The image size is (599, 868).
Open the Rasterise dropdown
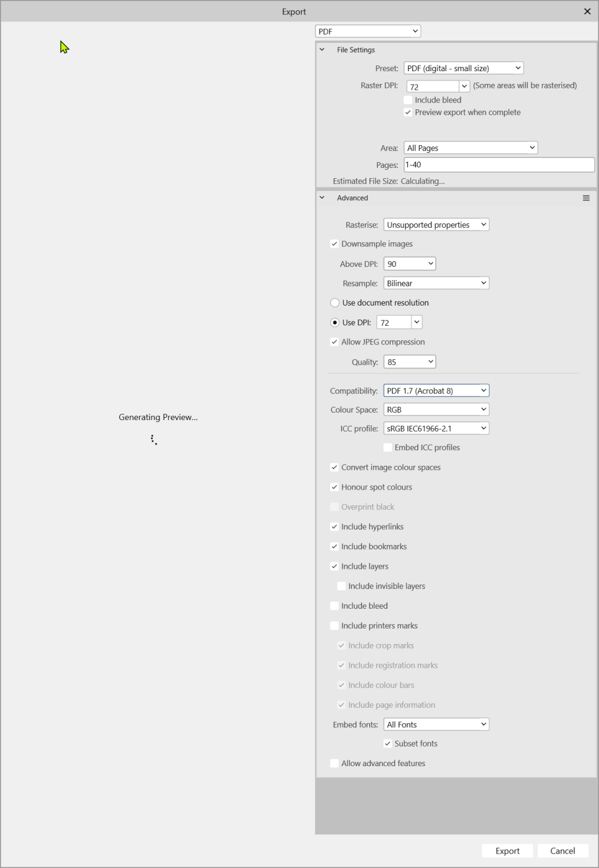(x=436, y=225)
